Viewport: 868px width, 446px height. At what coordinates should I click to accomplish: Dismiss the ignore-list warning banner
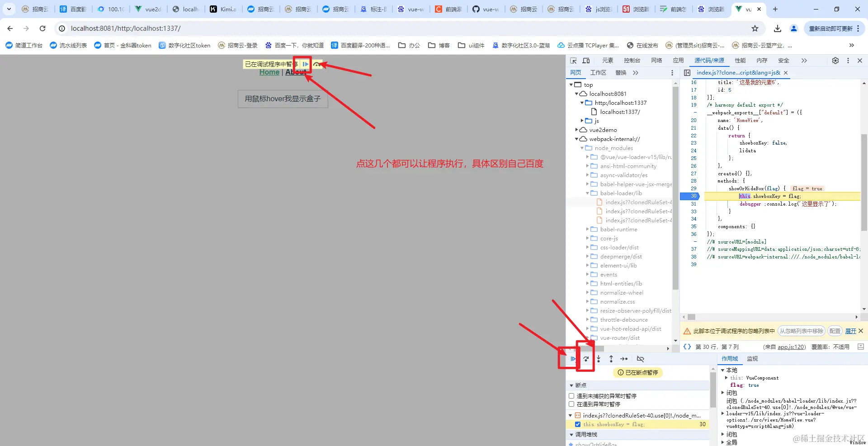(x=861, y=331)
